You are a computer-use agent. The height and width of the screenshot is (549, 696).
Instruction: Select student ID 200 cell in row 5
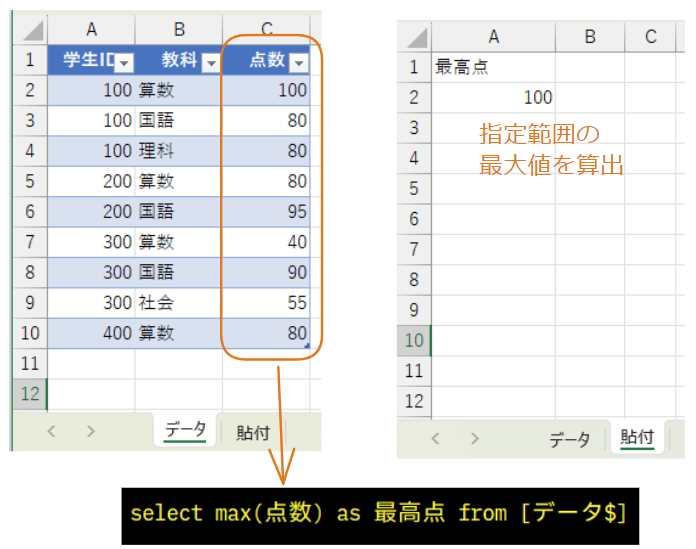(91, 182)
